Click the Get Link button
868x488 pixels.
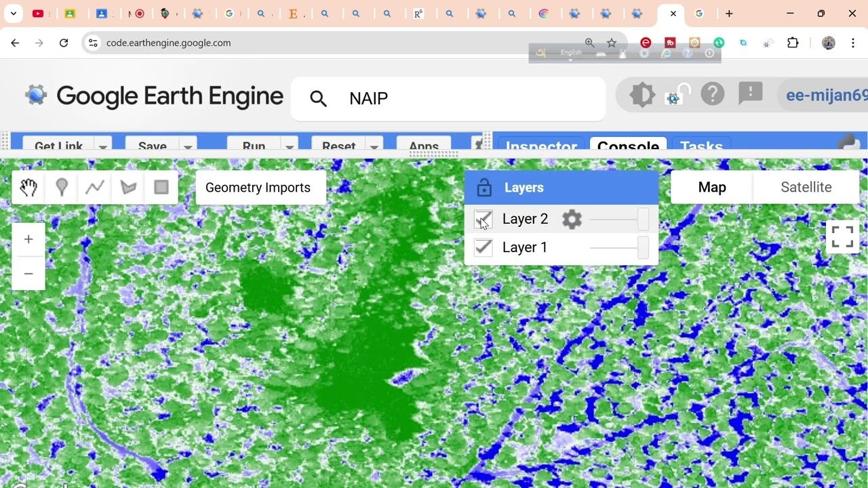pos(59,144)
